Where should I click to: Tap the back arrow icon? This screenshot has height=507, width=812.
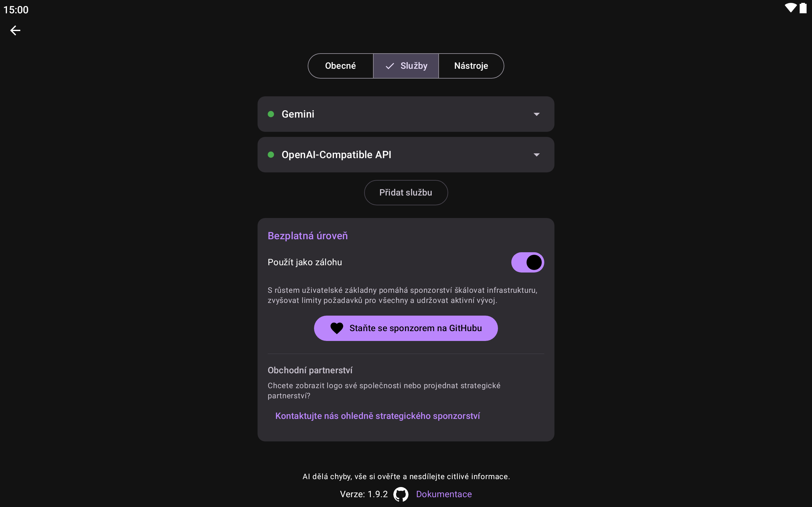[x=15, y=30]
